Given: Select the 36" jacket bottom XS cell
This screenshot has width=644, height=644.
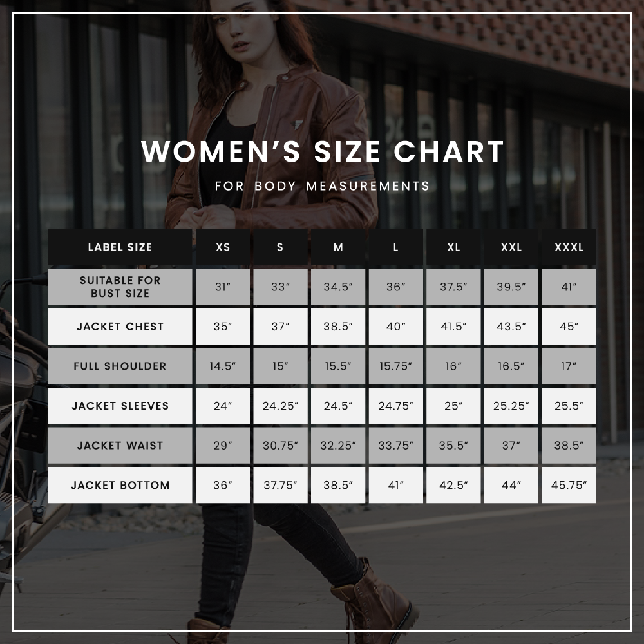Looking at the screenshot, I should pyautogui.click(x=223, y=485).
